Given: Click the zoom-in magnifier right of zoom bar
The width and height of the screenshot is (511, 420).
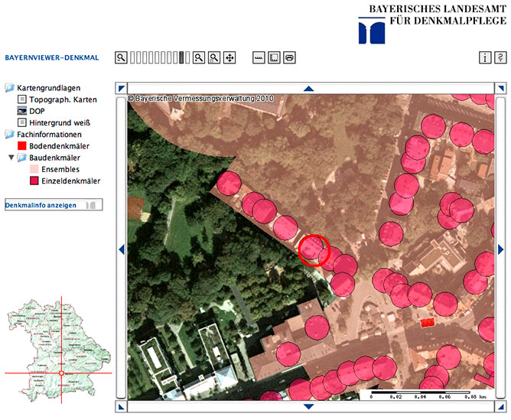Looking at the screenshot, I should click(198, 57).
